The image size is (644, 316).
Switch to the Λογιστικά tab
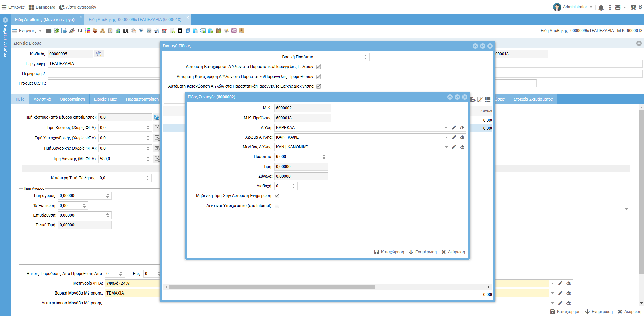pos(42,99)
